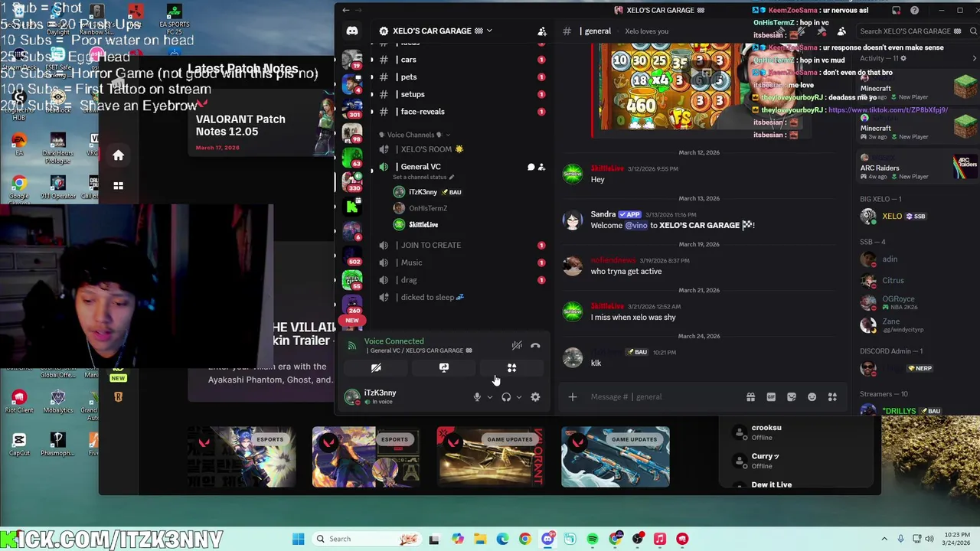The width and height of the screenshot is (980, 551).
Task: Share your screen button in voice panel
Action: [x=443, y=368]
